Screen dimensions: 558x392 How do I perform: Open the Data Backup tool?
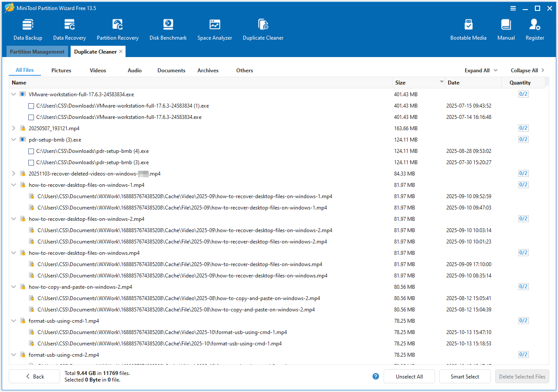(x=28, y=30)
